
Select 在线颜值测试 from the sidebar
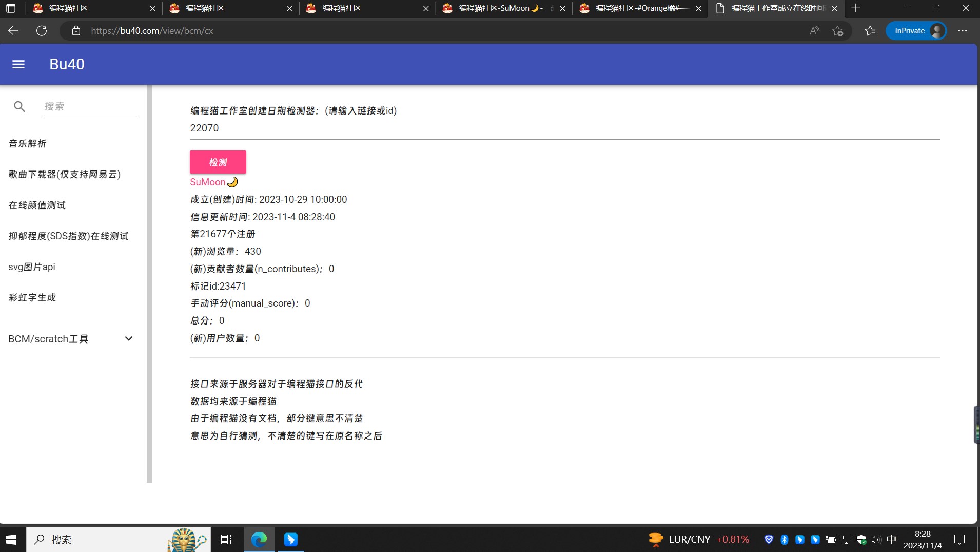[x=37, y=205]
